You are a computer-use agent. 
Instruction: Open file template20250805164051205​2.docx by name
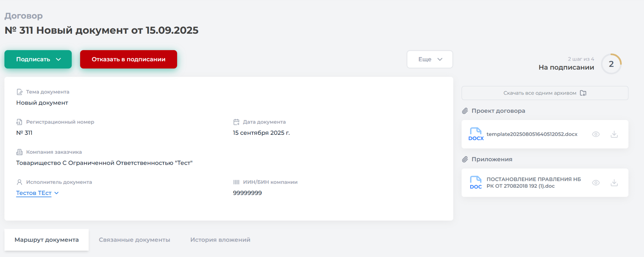click(532, 134)
